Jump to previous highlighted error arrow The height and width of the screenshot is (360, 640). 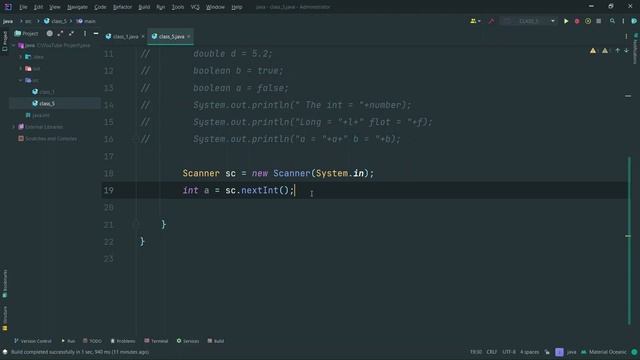pos(618,51)
